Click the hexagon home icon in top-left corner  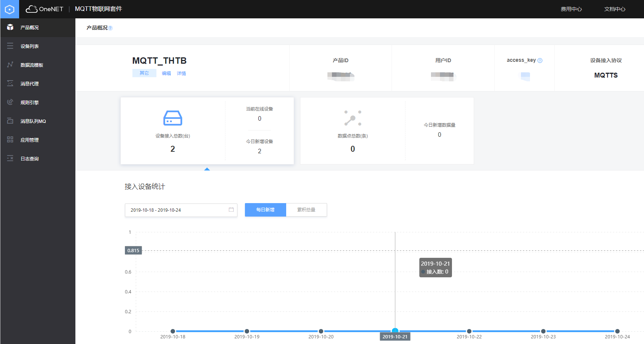[9, 9]
